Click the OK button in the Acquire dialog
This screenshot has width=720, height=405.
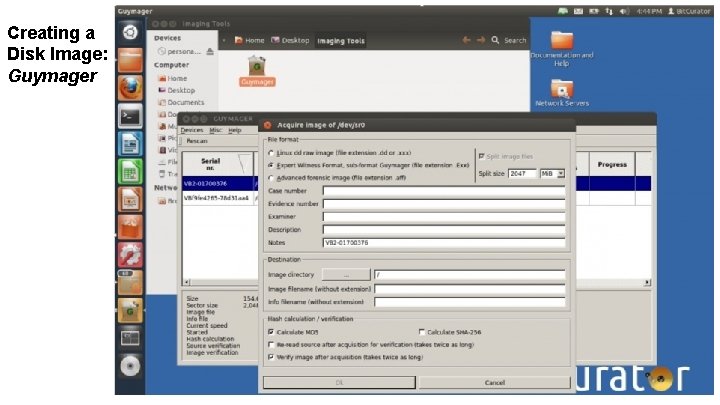tap(339, 382)
